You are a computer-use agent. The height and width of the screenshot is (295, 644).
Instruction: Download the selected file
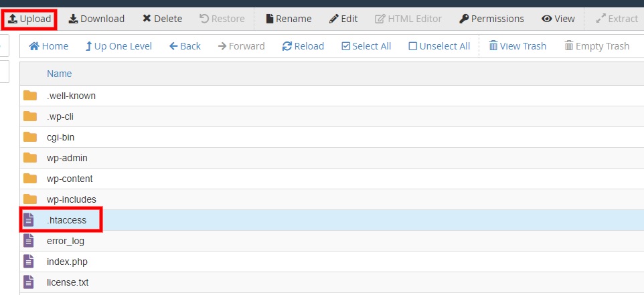[96, 19]
